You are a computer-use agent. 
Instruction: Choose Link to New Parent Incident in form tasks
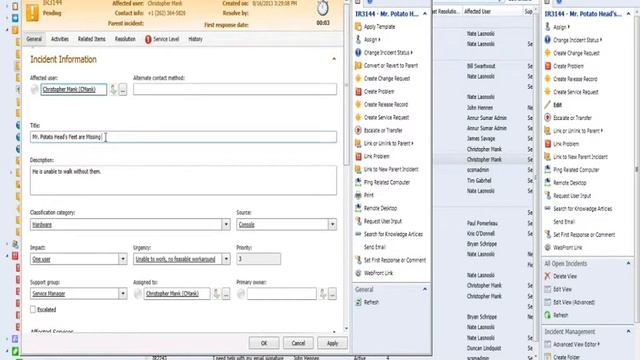(391, 169)
